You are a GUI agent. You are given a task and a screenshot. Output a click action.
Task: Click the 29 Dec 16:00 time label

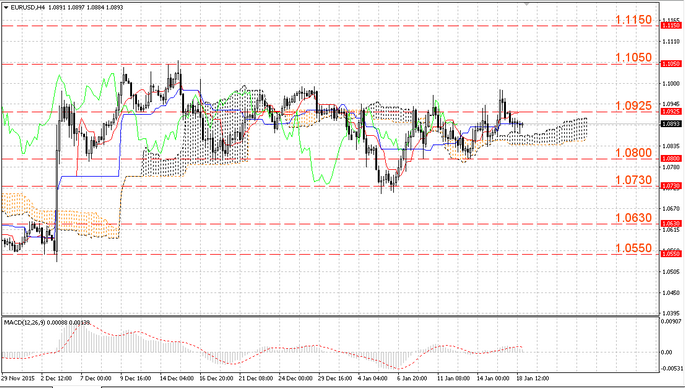pos(335,378)
